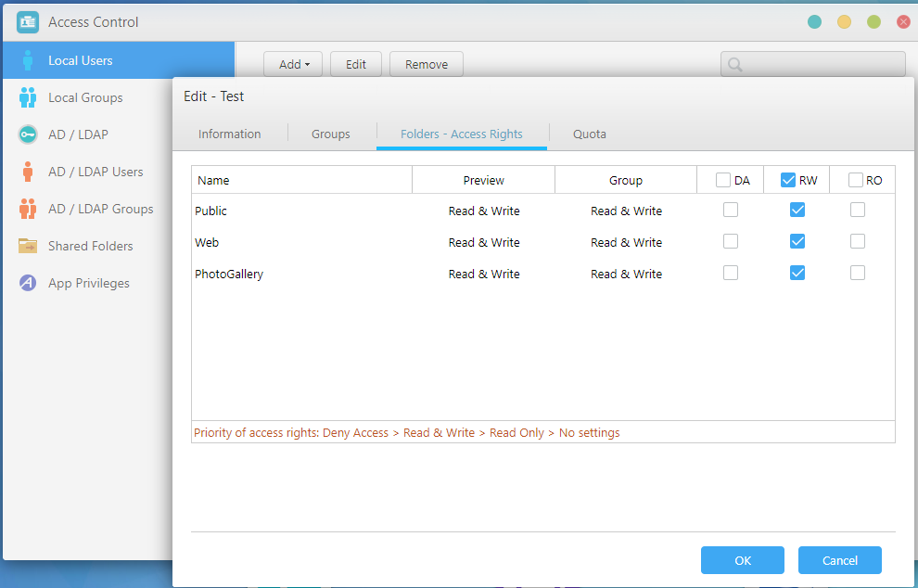Image resolution: width=918 pixels, height=588 pixels.
Task: Click the Local Users person icon
Action: click(x=28, y=60)
